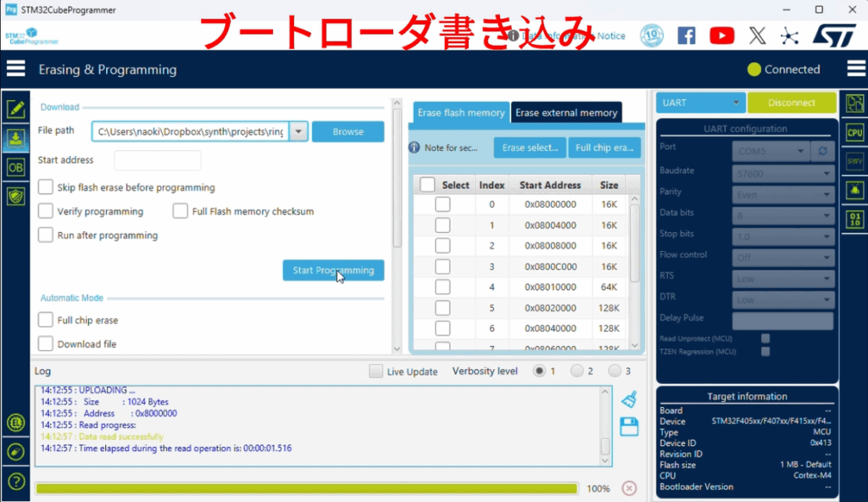This screenshot has height=502, width=868.
Task: Select sector 4 at 0x08010000
Action: pos(442,287)
